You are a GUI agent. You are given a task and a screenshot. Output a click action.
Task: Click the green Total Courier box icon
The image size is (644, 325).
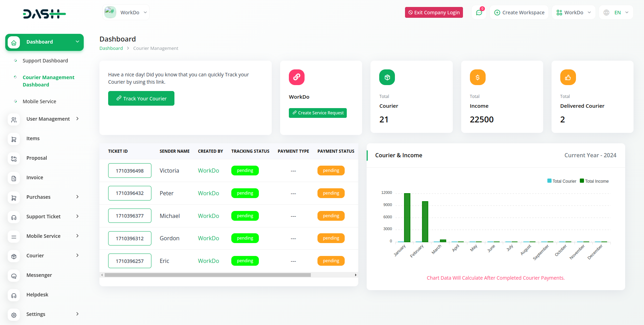387,77
